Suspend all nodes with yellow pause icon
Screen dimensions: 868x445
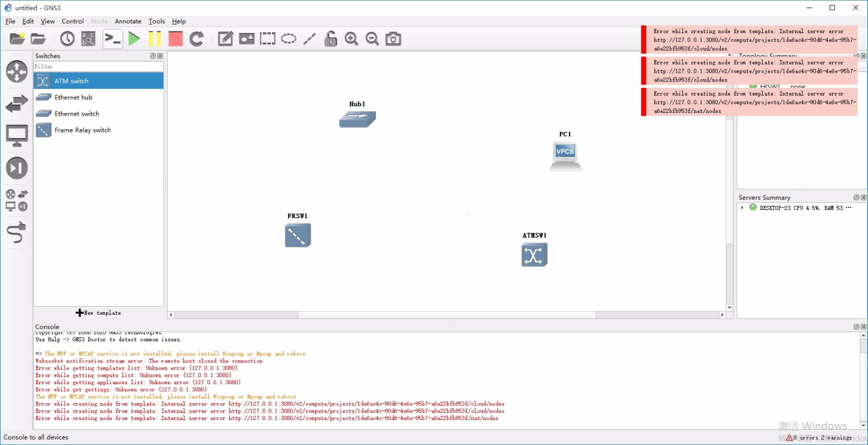tap(155, 39)
